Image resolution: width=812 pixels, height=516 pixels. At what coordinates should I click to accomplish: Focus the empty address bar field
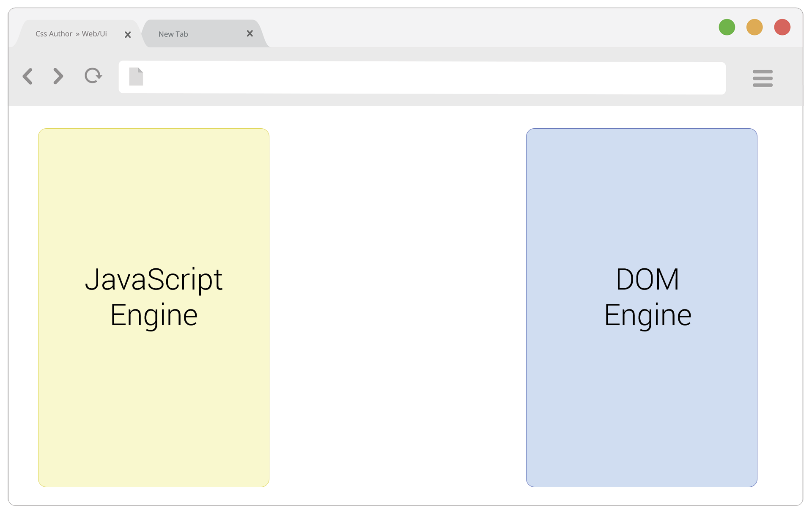tap(423, 78)
